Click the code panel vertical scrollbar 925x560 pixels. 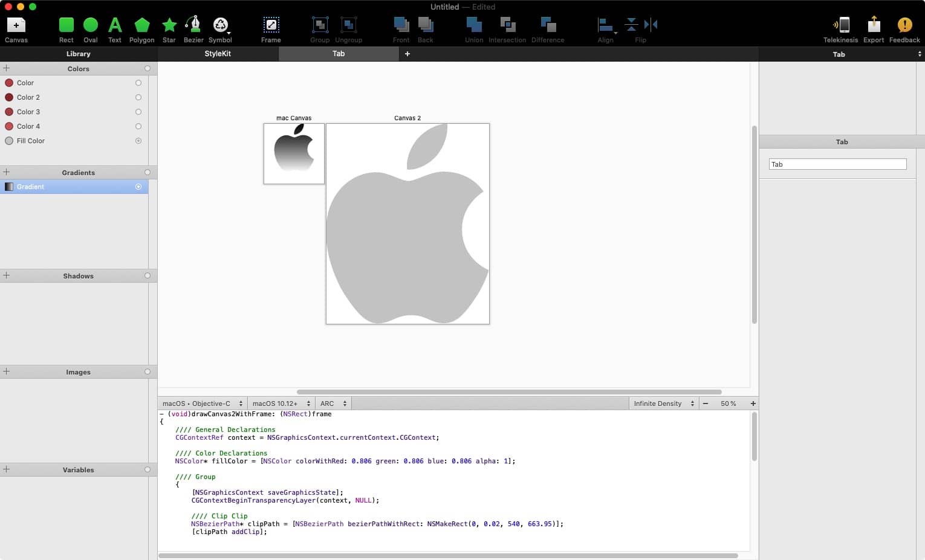click(x=754, y=437)
